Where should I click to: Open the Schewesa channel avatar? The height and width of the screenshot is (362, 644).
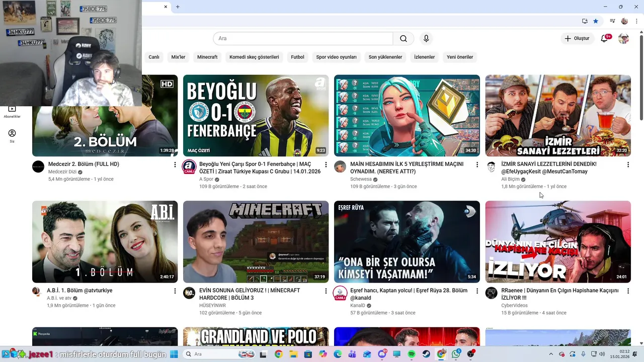pyautogui.click(x=340, y=167)
